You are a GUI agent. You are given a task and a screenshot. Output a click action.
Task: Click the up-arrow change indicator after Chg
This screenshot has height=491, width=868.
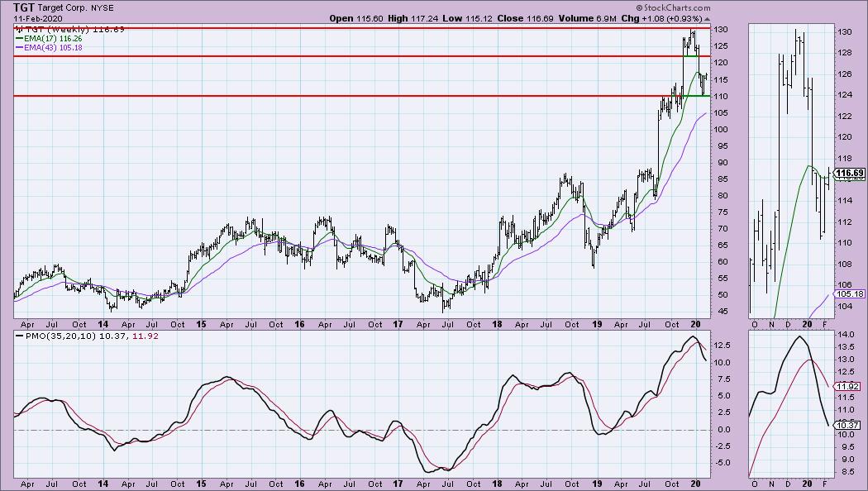point(707,19)
